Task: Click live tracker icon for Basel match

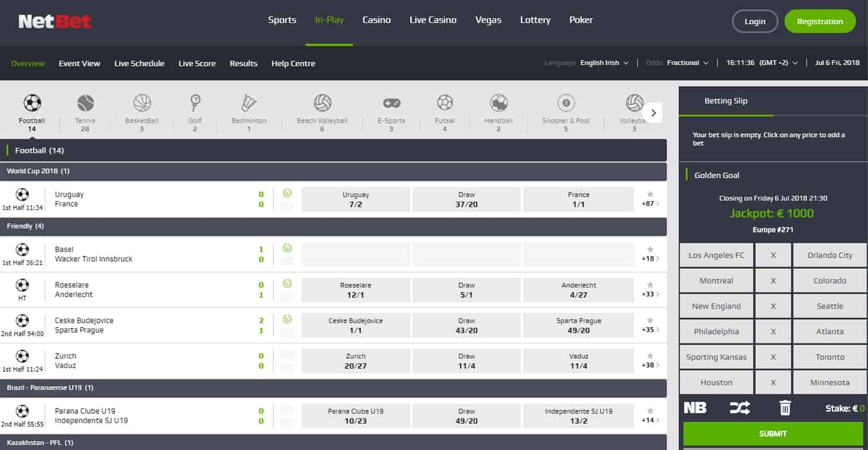Action: click(x=287, y=248)
